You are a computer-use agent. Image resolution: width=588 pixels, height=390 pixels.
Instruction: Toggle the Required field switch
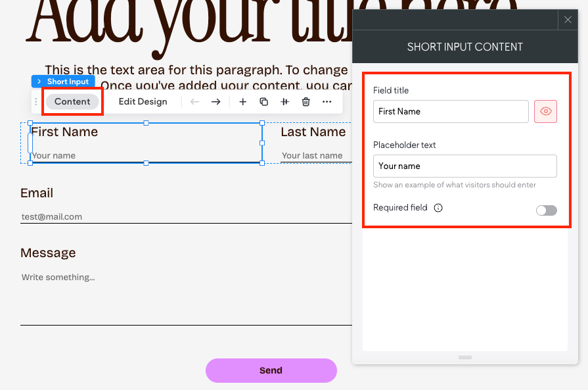tap(546, 210)
